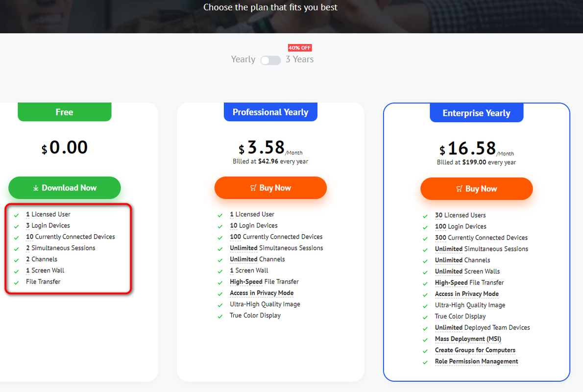Click 'High-Speed File Transfer' in Professional plan

pyautogui.click(x=265, y=282)
